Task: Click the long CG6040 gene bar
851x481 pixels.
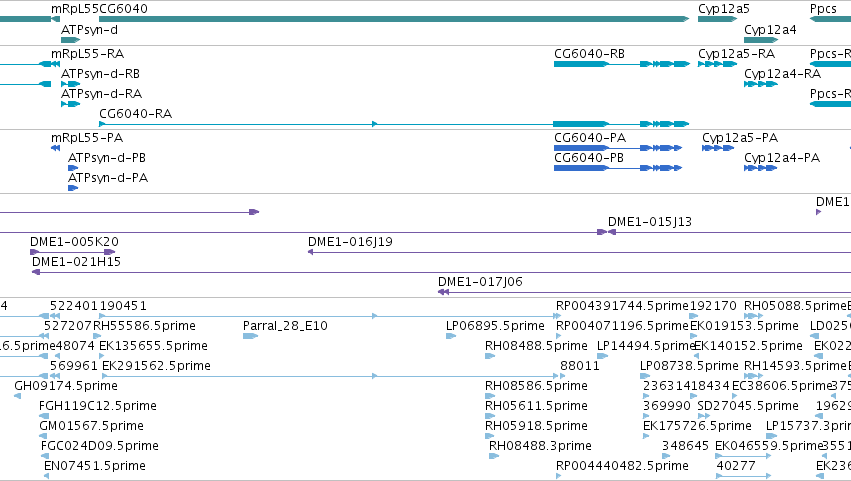Action: (394, 19)
